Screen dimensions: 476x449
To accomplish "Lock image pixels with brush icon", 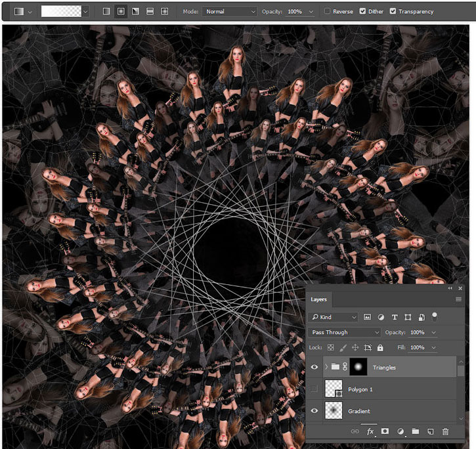I will (x=343, y=348).
